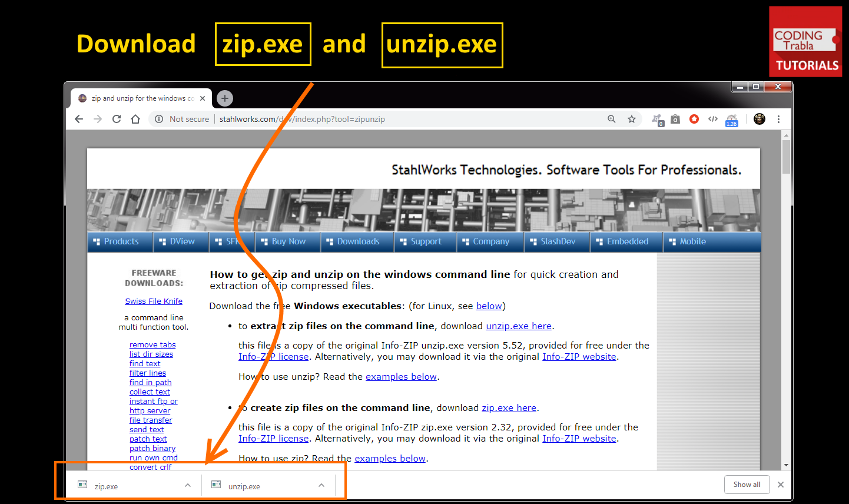The height and width of the screenshot is (504, 849).
Task: Open the send text link
Action: (x=147, y=429)
